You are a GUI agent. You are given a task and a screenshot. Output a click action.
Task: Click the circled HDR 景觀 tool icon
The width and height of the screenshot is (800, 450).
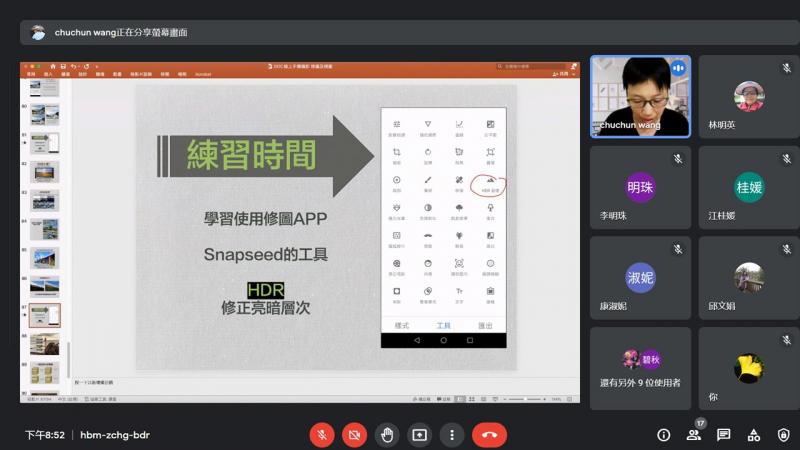490,180
